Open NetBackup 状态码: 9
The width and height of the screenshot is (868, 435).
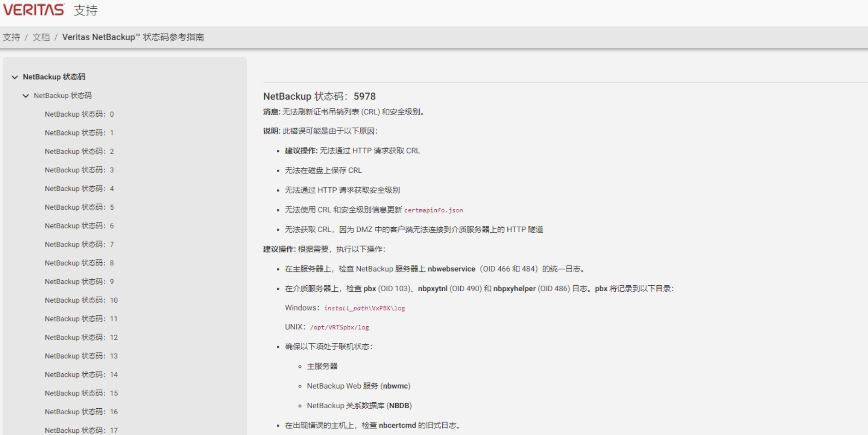pyautogui.click(x=79, y=282)
